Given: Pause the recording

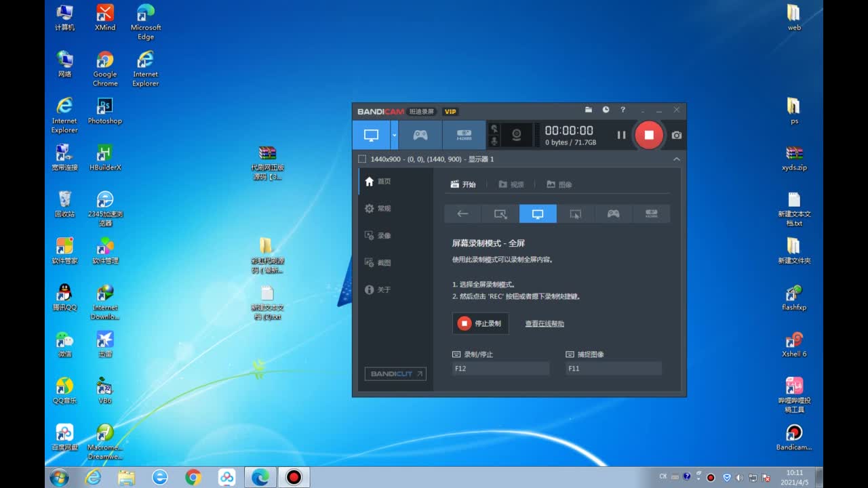Looking at the screenshot, I should [621, 135].
